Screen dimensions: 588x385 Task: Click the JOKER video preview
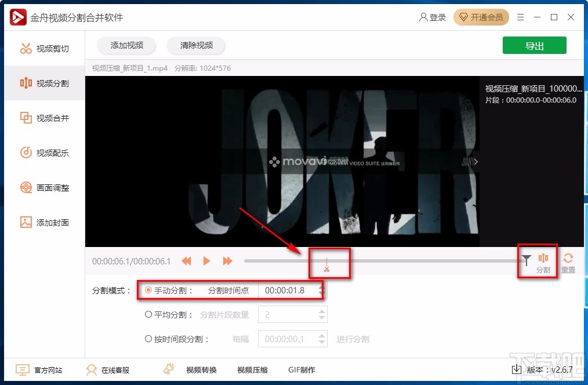[x=282, y=162]
